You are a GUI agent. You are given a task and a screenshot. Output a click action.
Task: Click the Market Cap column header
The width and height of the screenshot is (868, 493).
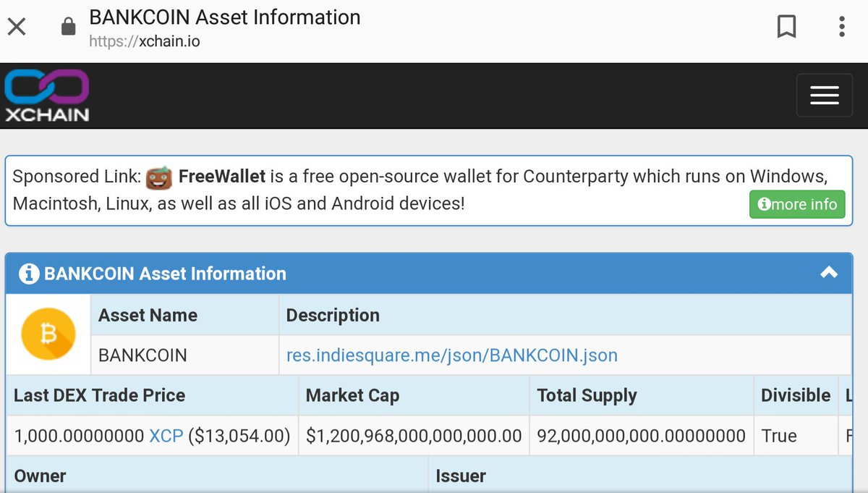coord(352,395)
